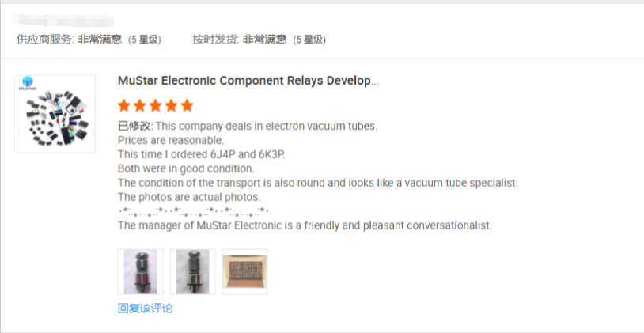
Task: View the boxed tubes review photo
Action: pyautogui.click(x=244, y=271)
